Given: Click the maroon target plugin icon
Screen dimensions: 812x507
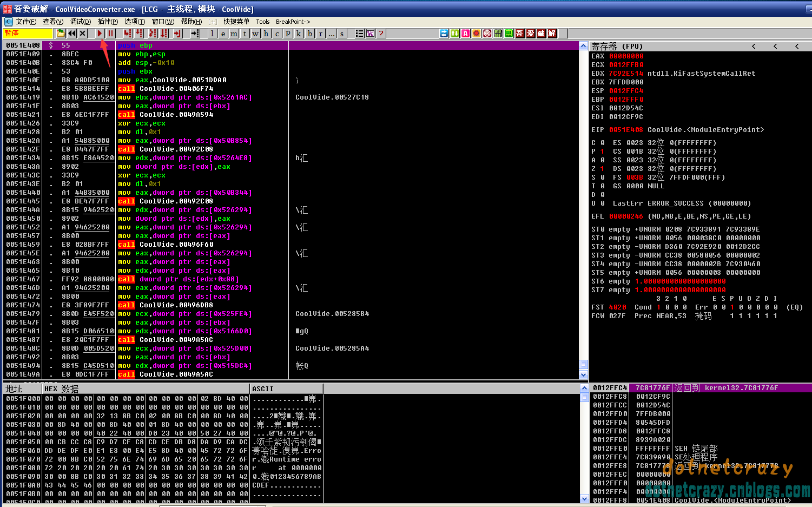Looking at the screenshot, I should pyautogui.click(x=487, y=34).
